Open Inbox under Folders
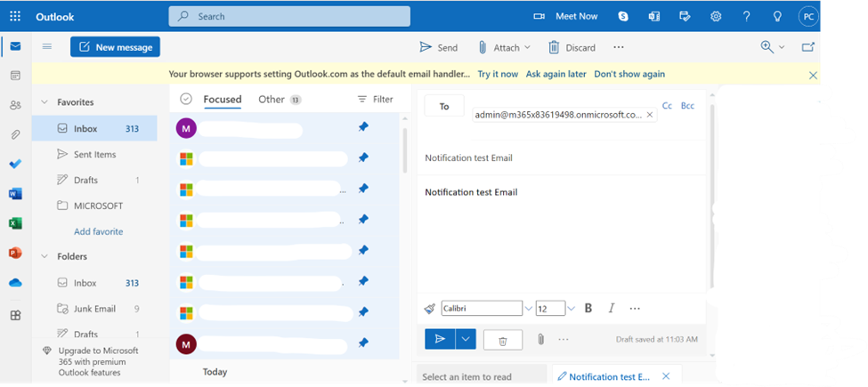This screenshot has height=387, width=868. click(x=94, y=283)
